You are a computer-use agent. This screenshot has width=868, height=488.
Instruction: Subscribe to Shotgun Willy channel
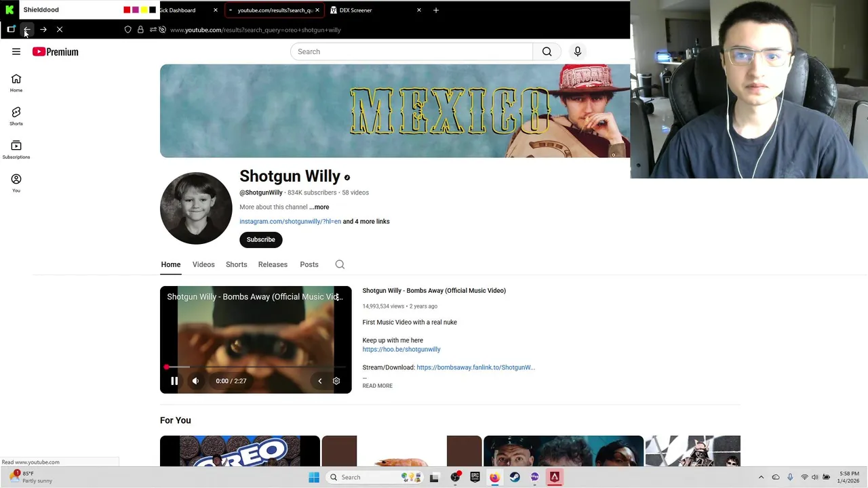click(261, 240)
